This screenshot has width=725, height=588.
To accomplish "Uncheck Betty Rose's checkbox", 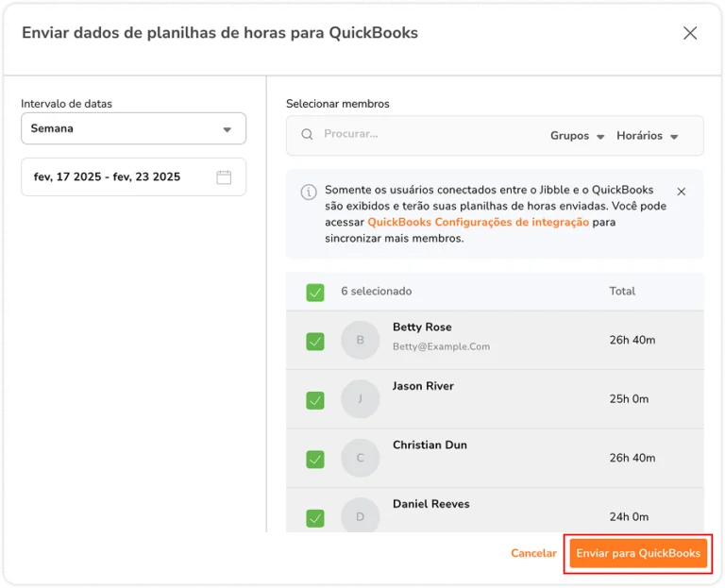I will tap(315, 341).
